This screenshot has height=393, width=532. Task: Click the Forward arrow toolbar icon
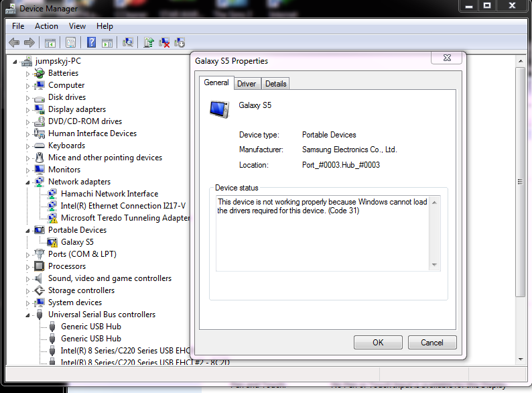tap(29, 42)
